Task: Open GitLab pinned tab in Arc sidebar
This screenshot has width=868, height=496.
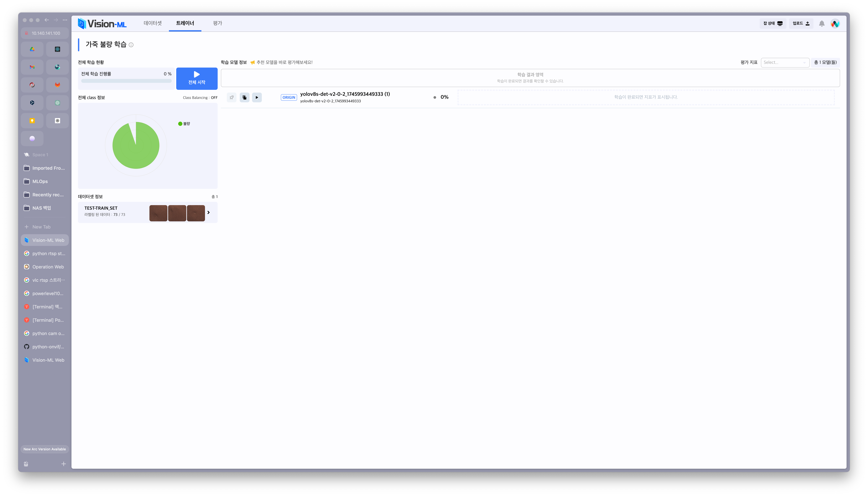Action: 57,85
